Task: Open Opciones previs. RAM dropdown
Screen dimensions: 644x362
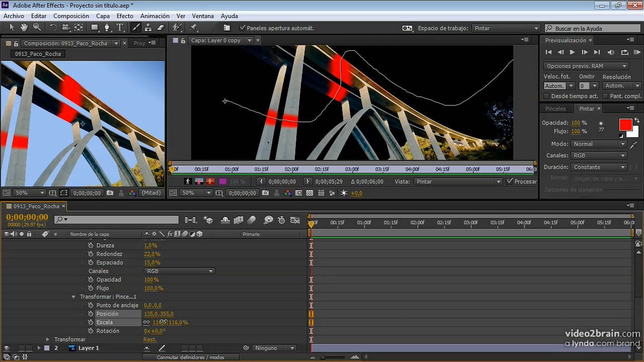Action: 586,66
